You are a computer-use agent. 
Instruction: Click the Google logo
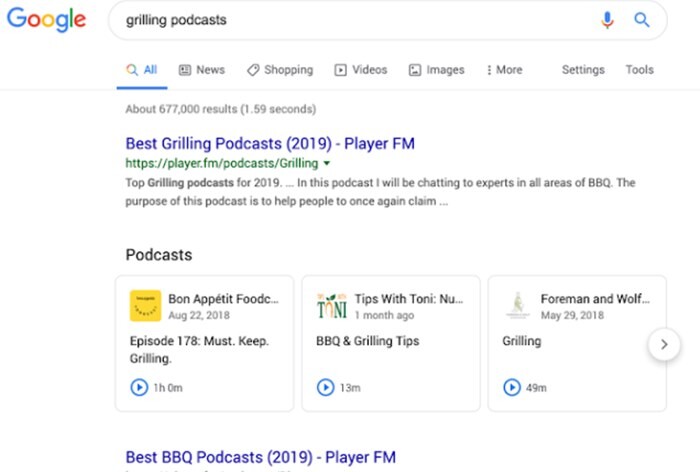click(x=46, y=21)
